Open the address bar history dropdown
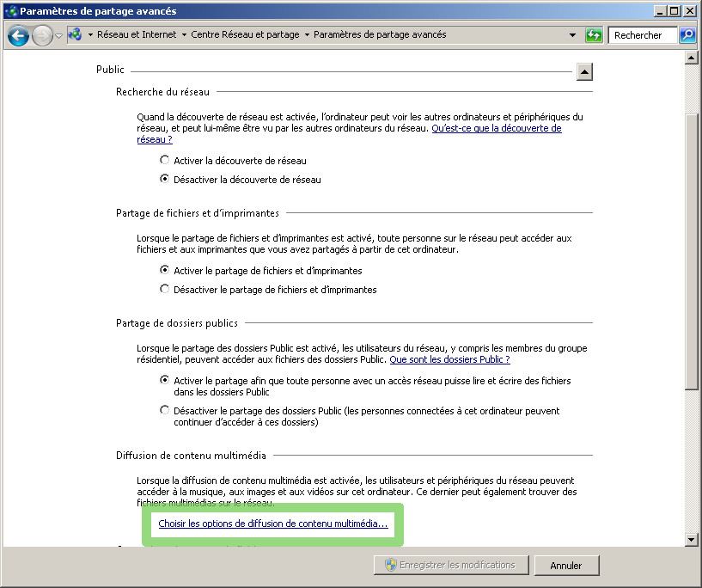 click(x=572, y=35)
